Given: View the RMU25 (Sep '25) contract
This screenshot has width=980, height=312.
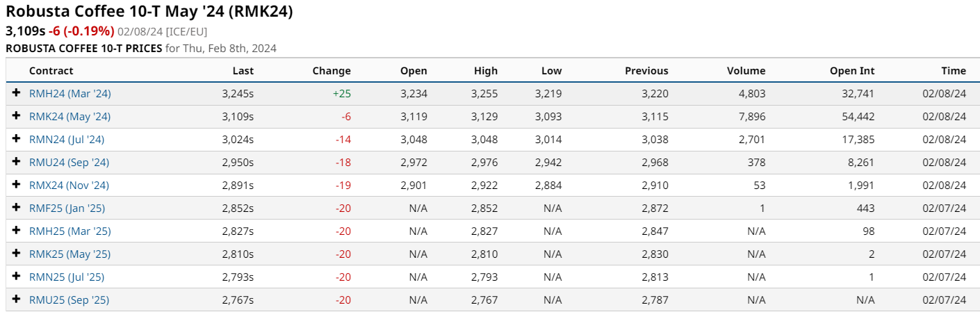Looking at the screenshot, I should [x=69, y=300].
